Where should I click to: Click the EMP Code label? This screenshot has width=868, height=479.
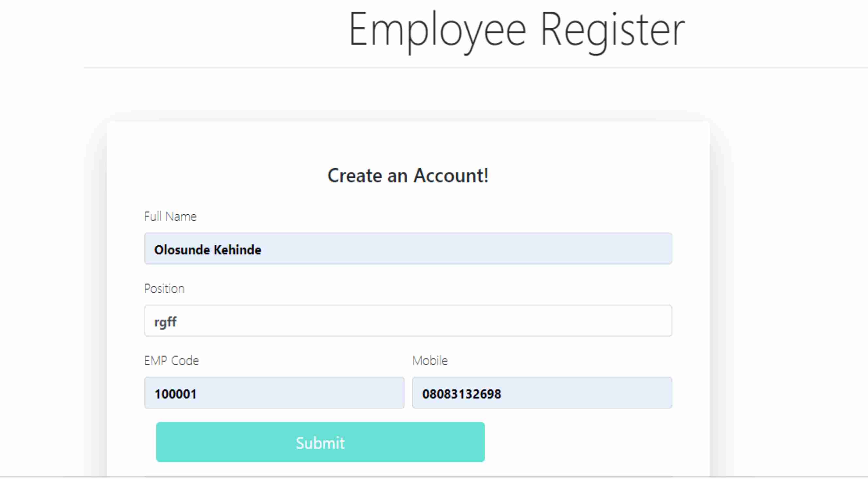[x=171, y=361]
